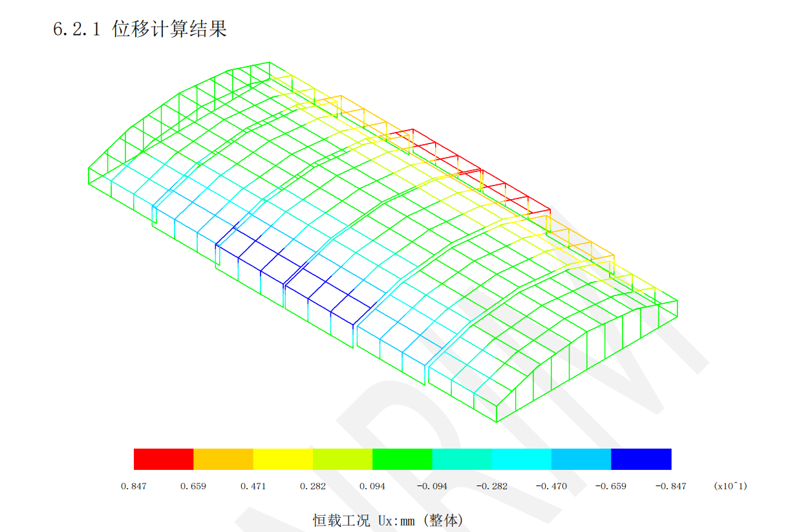
Task: Select the -0.470 legend value
Action: click(x=551, y=486)
